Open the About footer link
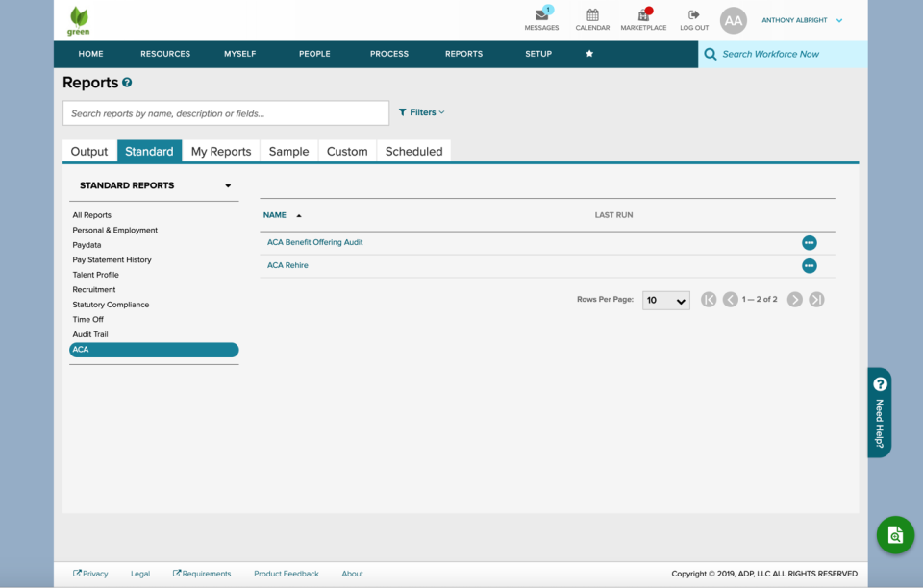Viewport: 923px width, 588px height. [x=352, y=574]
